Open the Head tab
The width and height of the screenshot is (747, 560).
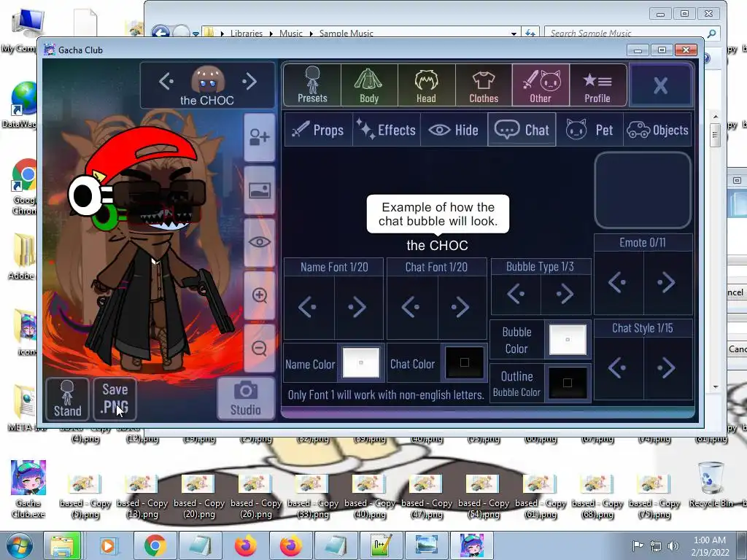click(426, 85)
